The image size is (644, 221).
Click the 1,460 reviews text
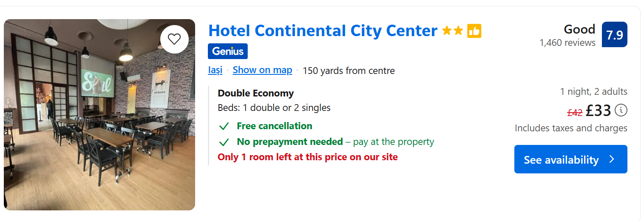pyautogui.click(x=567, y=43)
